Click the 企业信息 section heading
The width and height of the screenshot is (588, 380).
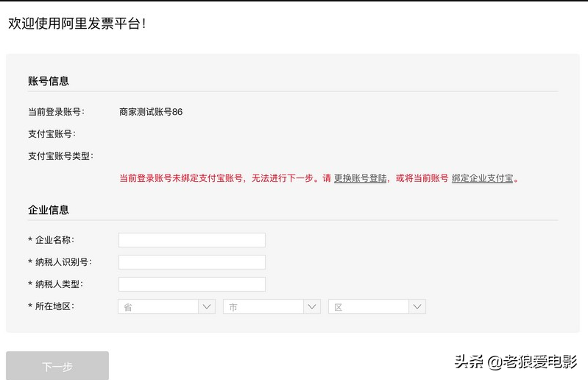[49, 210]
